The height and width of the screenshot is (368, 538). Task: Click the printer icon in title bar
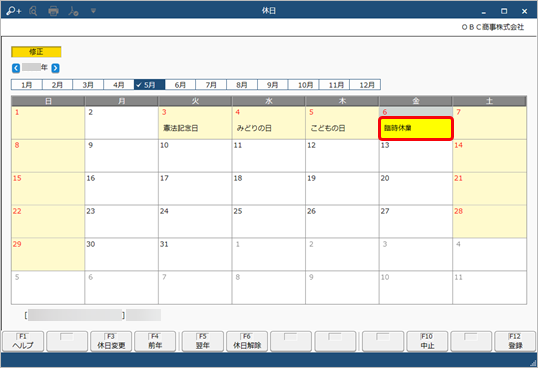tap(53, 11)
